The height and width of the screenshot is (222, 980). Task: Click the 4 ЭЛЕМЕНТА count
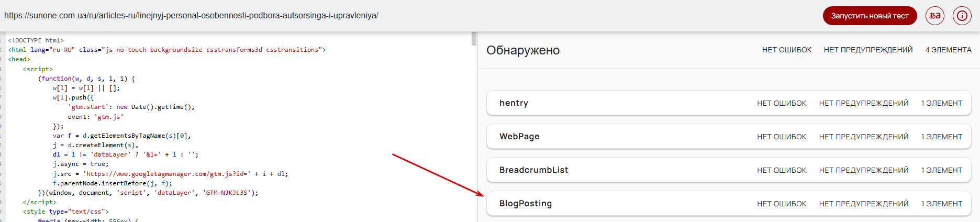click(949, 50)
